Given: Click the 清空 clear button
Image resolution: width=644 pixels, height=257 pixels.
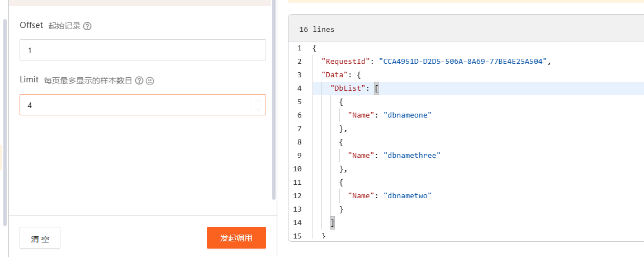Looking at the screenshot, I should 40,238.
